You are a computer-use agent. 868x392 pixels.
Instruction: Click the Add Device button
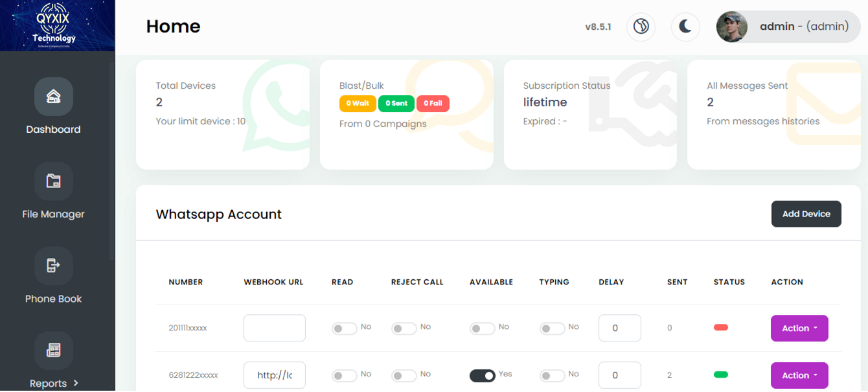tap(806, 214)
